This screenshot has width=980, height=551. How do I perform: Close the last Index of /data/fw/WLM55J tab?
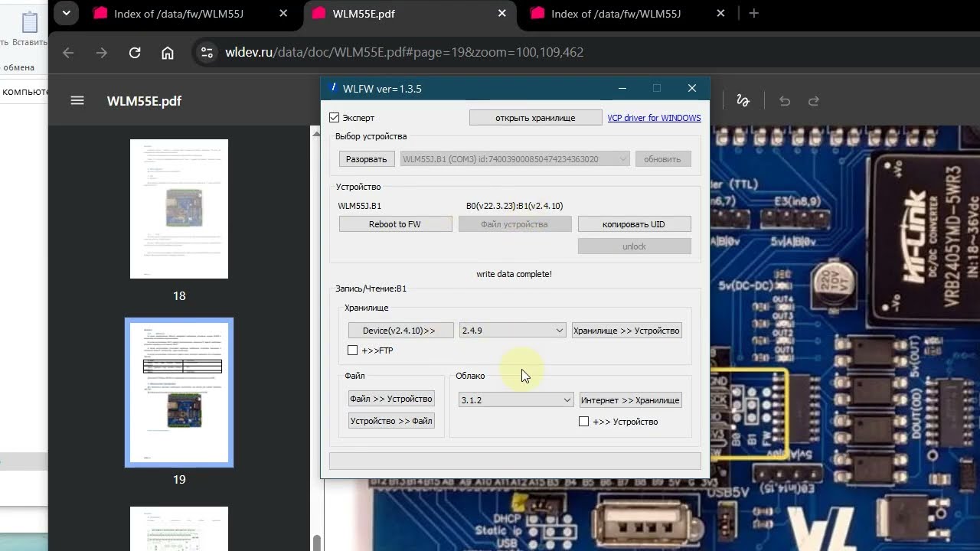[720, 13]
